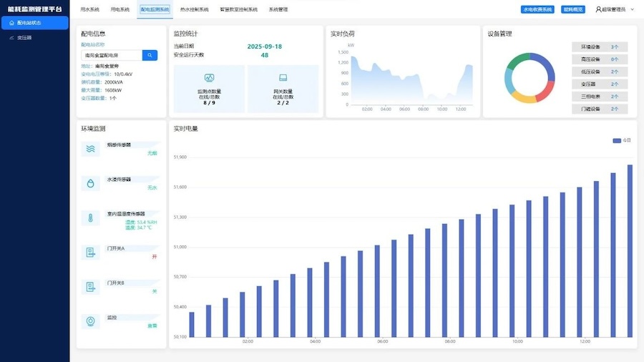Open the 超级管理员 user dropdown
This screenshot has height=362, width=644.
coord(614,9)
